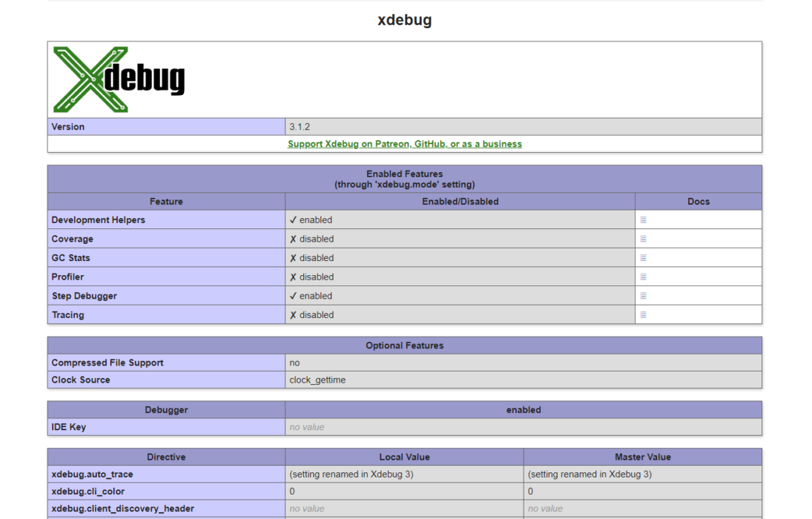Click the Local Value column header
The width and height of the screenshot is (812, 519).
[404, 457]
